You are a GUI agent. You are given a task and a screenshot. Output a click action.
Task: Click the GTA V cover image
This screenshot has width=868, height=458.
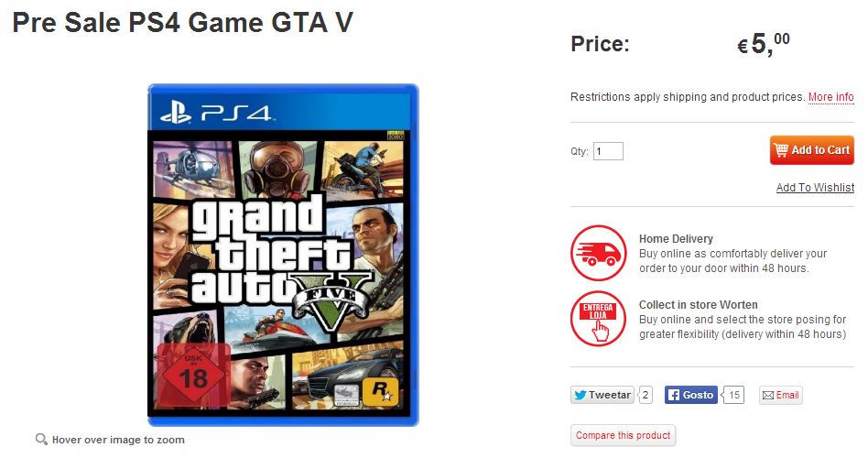[x=283, y=255]
